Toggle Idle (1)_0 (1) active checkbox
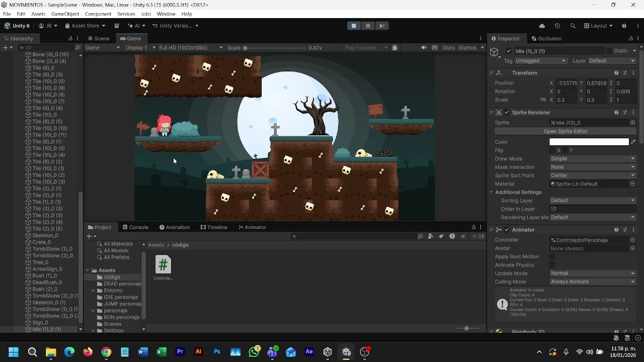644x362 pixels. (x=509, y=51)
